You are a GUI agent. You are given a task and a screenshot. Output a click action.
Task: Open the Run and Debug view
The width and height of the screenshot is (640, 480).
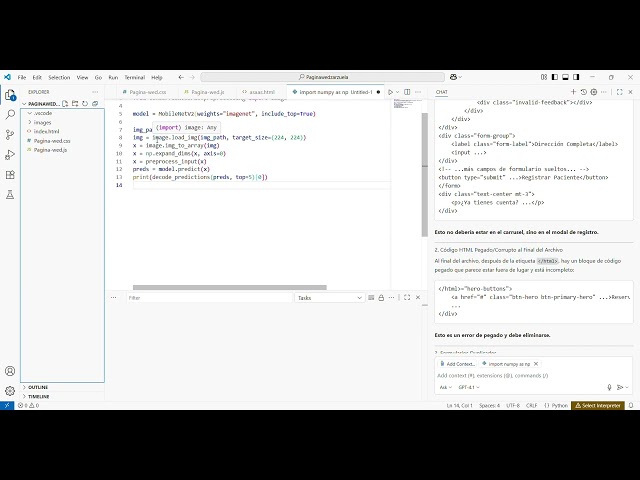point(10,155)
